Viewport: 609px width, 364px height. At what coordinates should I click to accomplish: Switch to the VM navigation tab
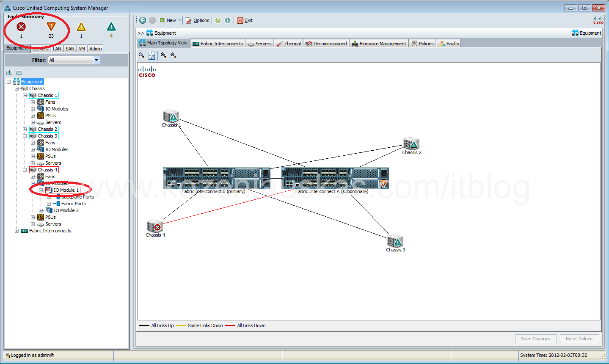pyautogui.click(x=82, y=49)
